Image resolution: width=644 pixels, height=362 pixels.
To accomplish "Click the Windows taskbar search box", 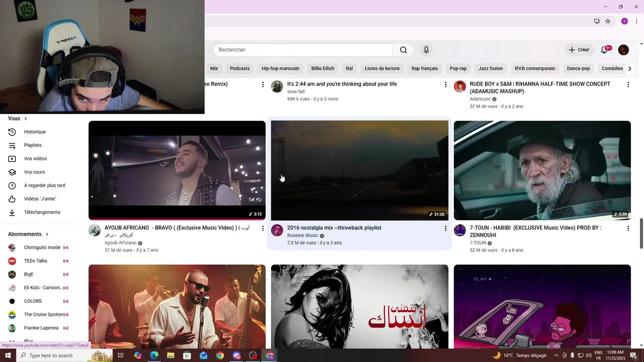I will coord(63,355).
